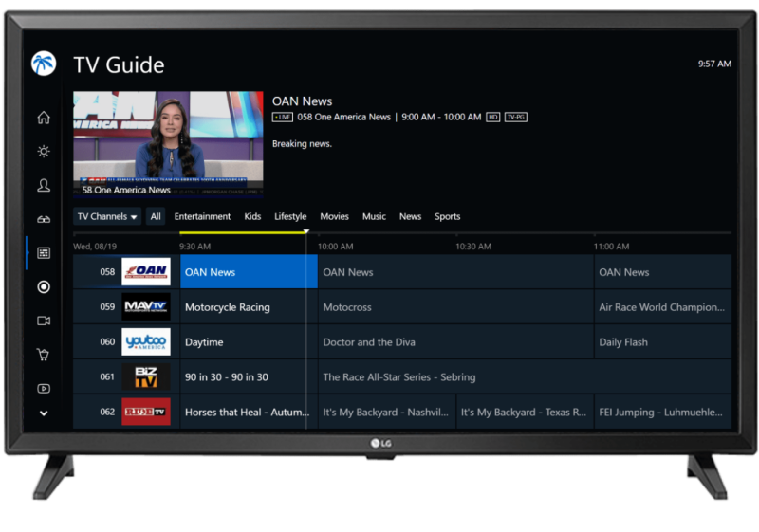Select the Sports category tab
The image size is (759, 532).
pyautogui.click(x=447, y=216)
